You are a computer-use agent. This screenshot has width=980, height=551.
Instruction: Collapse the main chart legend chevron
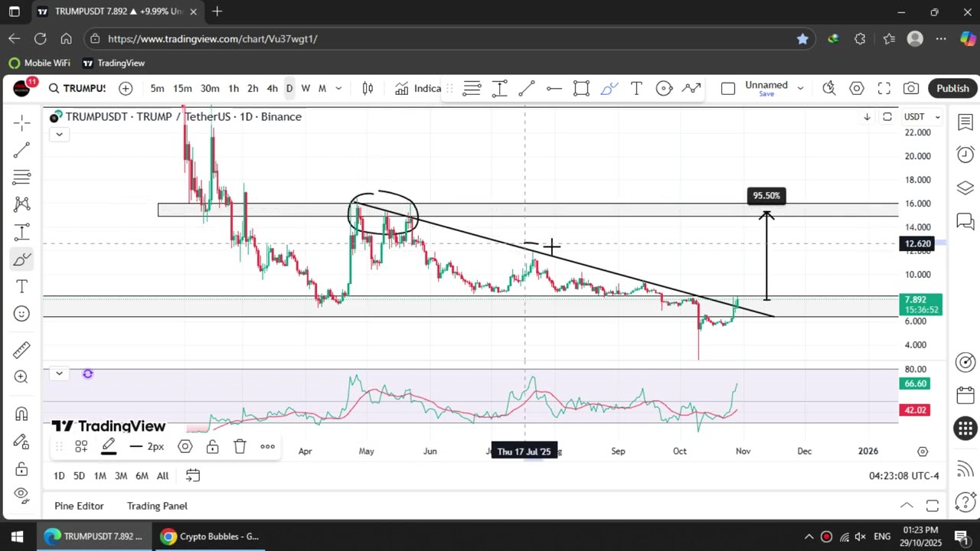(x=59, y=134)
